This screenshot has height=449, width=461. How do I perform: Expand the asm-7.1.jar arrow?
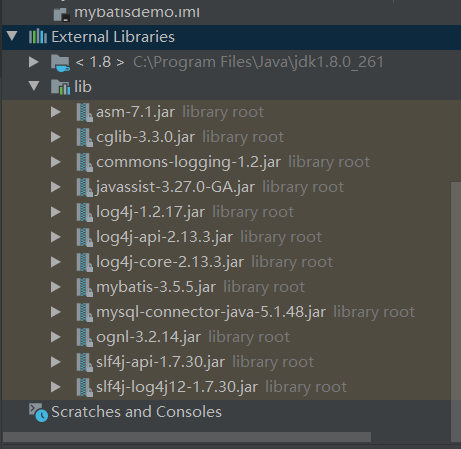tap(56, 112)
